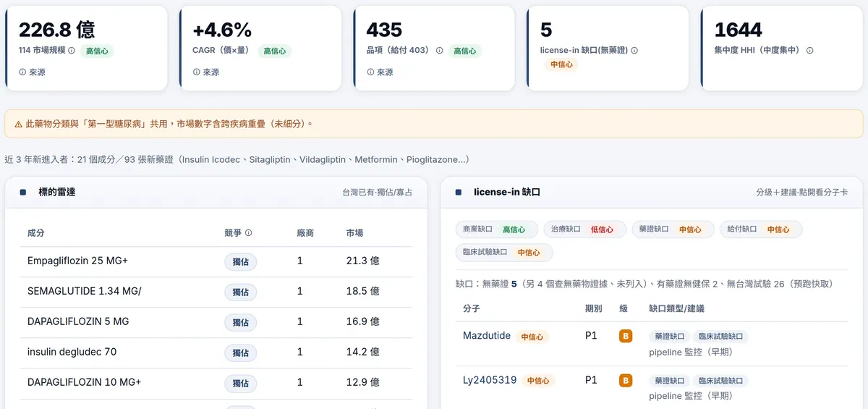Viewport: 868px width, 409px height.
Task: Click the B grade badge in the Mazdutide row
Action: click(626, 337)
